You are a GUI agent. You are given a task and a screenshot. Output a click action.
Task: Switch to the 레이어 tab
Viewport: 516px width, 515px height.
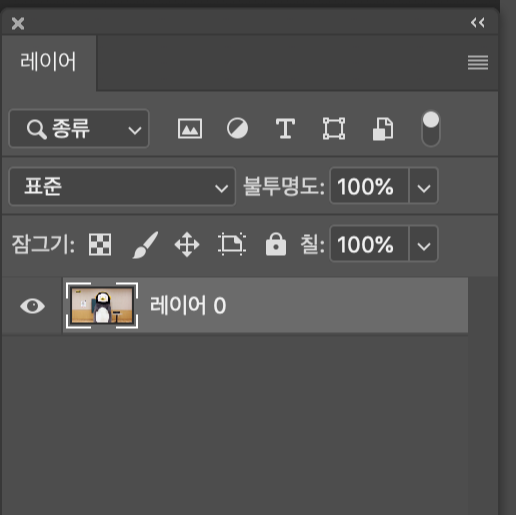pos(49,62)
